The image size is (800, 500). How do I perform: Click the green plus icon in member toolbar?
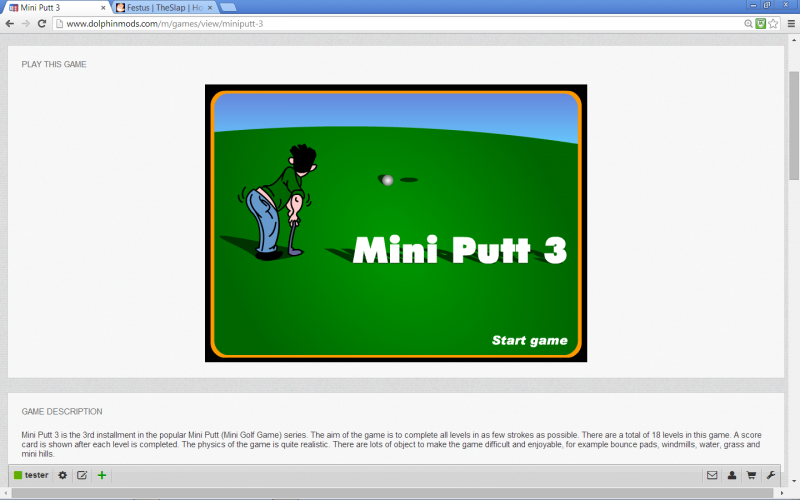click(x=102, y=475)
